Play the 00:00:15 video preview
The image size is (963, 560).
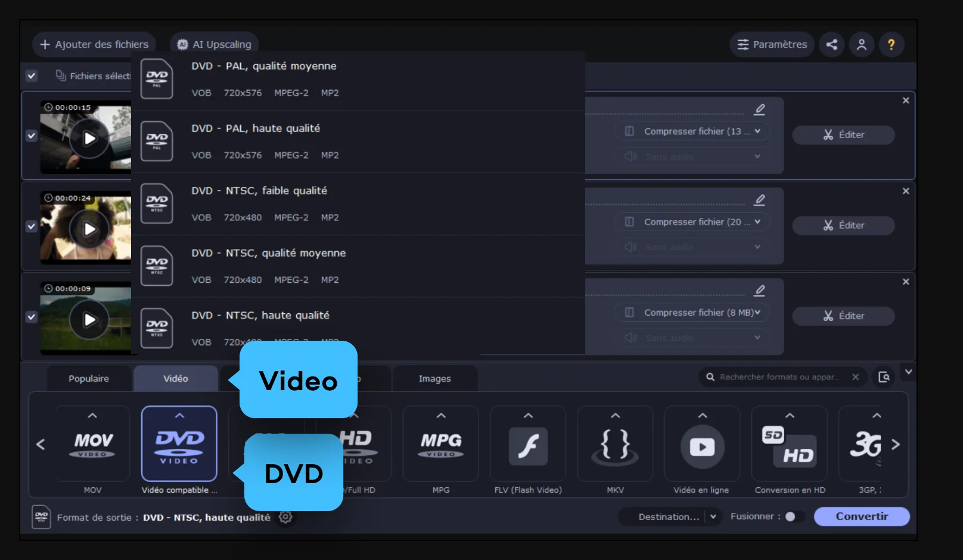point(89,139)
